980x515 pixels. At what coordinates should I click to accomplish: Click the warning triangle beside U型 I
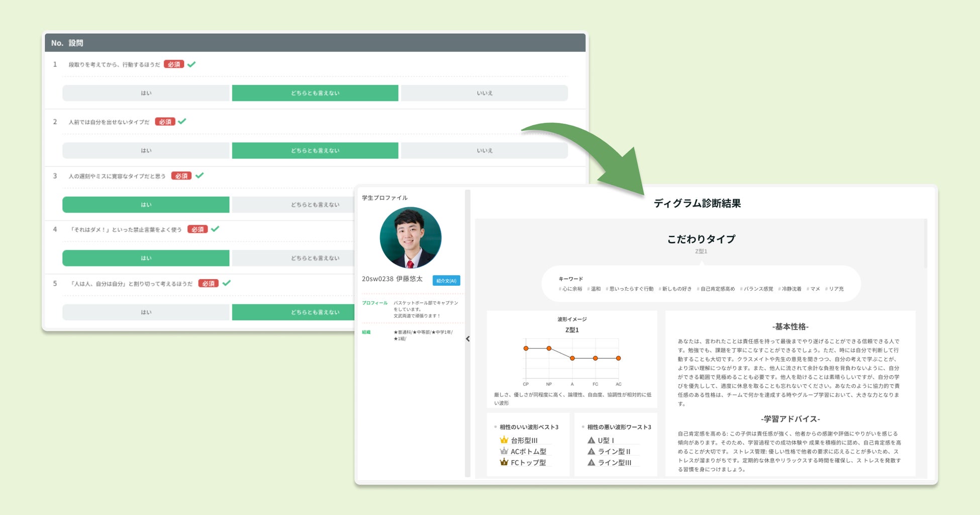592,440
